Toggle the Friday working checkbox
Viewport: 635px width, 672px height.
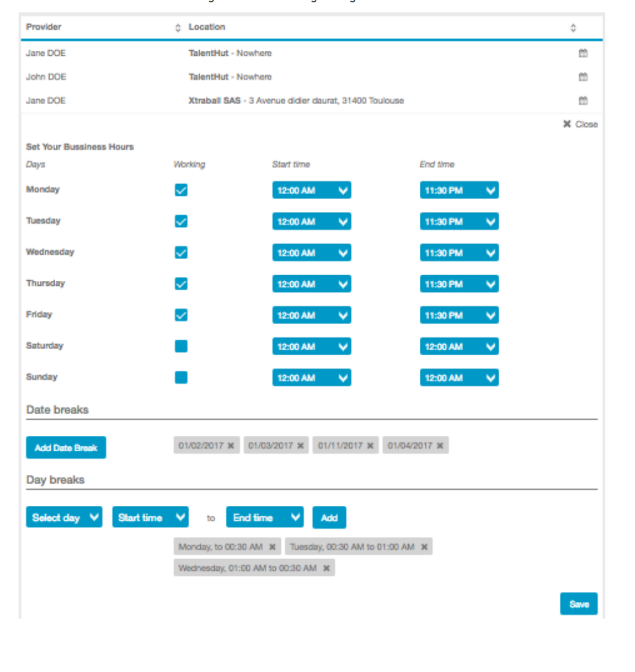click(181, 315)
